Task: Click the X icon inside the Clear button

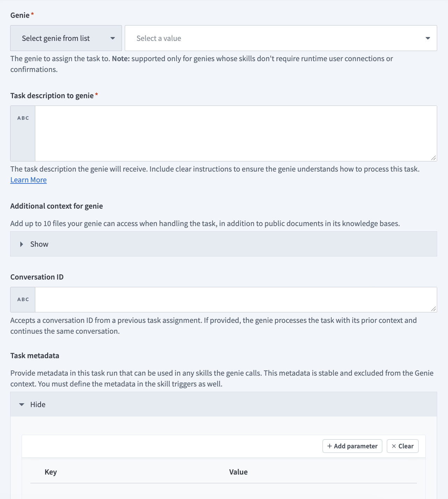Action: click(394, 446)
